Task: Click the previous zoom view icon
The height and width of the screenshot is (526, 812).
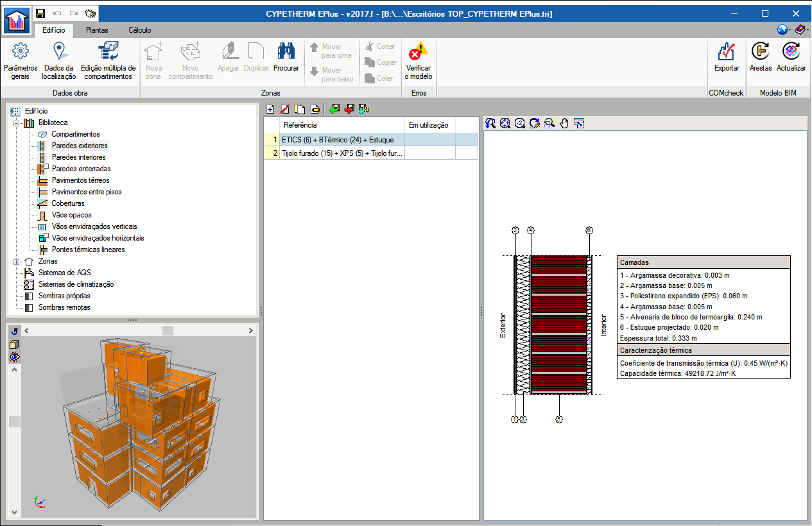Action: tap(491, 123)
